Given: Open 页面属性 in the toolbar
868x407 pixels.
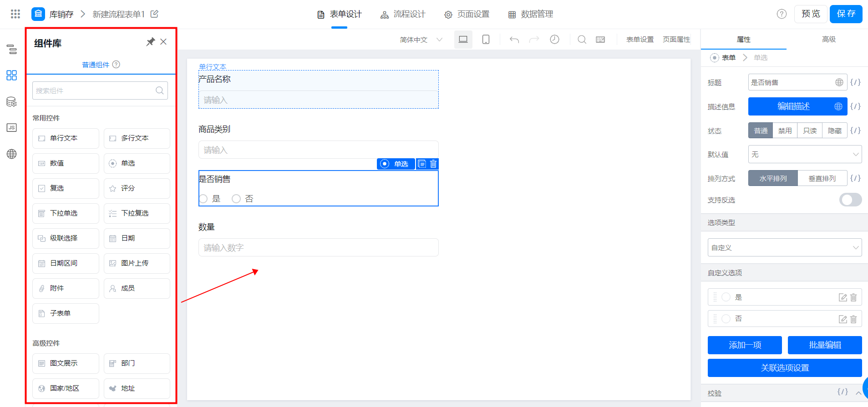Looking at the screenshot, I should 676,40.
